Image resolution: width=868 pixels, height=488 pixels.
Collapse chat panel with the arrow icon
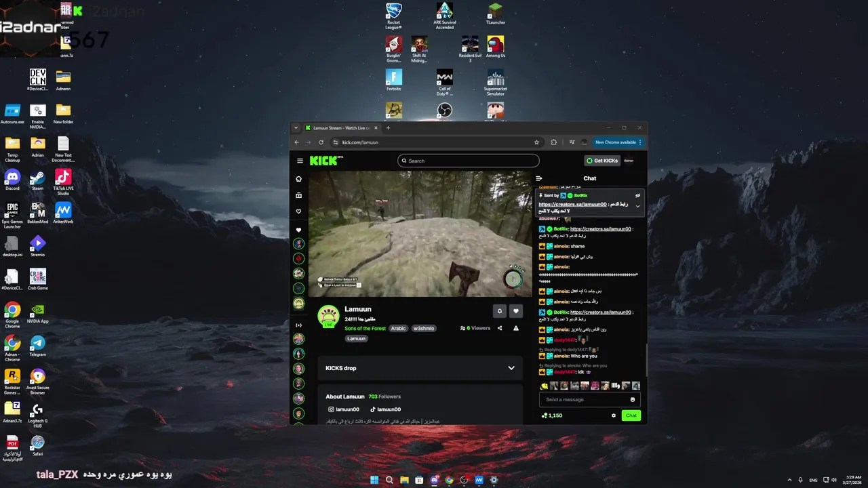coord(539,178)
